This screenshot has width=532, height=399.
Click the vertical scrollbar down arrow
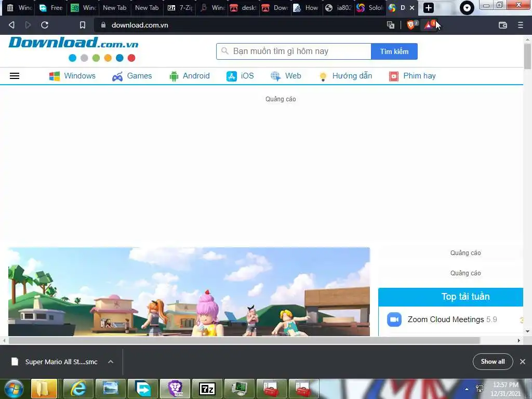(x=528, y=331)
